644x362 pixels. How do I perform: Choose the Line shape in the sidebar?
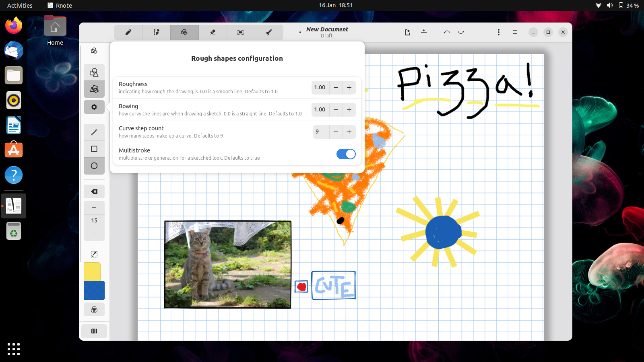pos(94,132)
